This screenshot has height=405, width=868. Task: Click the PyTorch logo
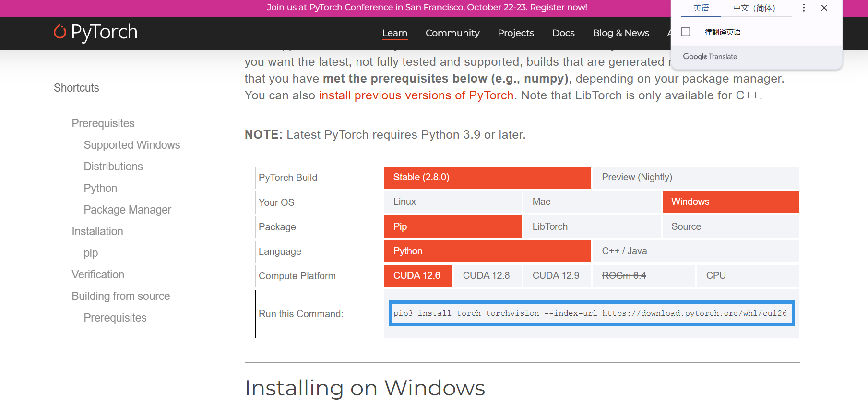95,32
